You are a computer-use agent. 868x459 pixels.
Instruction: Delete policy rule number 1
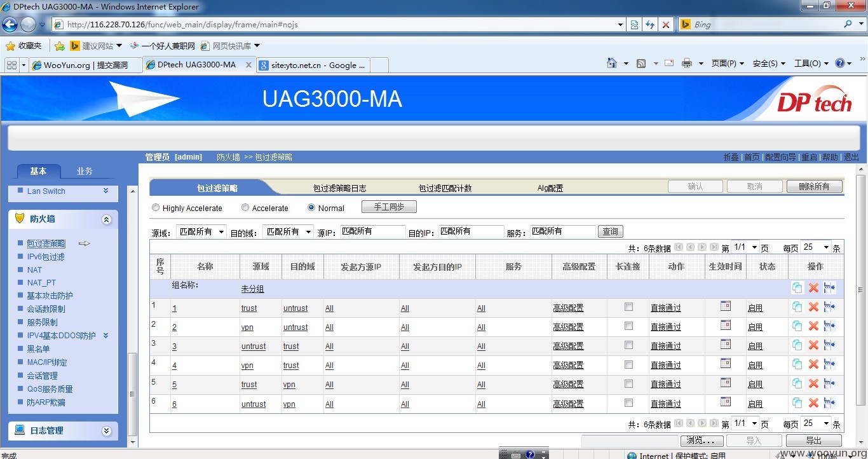[813, 307]
